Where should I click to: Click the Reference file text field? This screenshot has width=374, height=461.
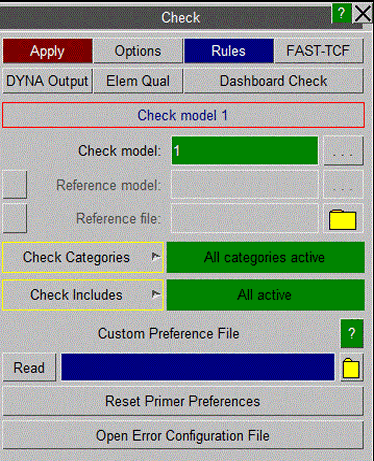pos(245,218)
